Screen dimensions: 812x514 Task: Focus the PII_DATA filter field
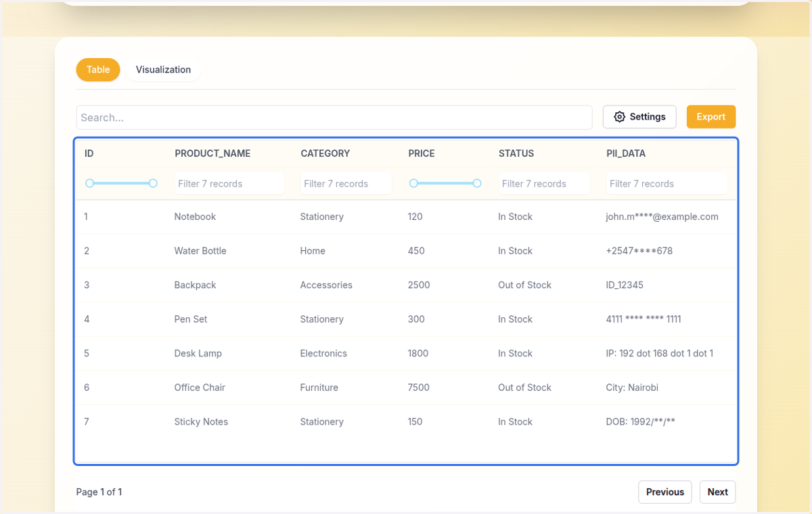pyautogui.click(x=667, y=183)
